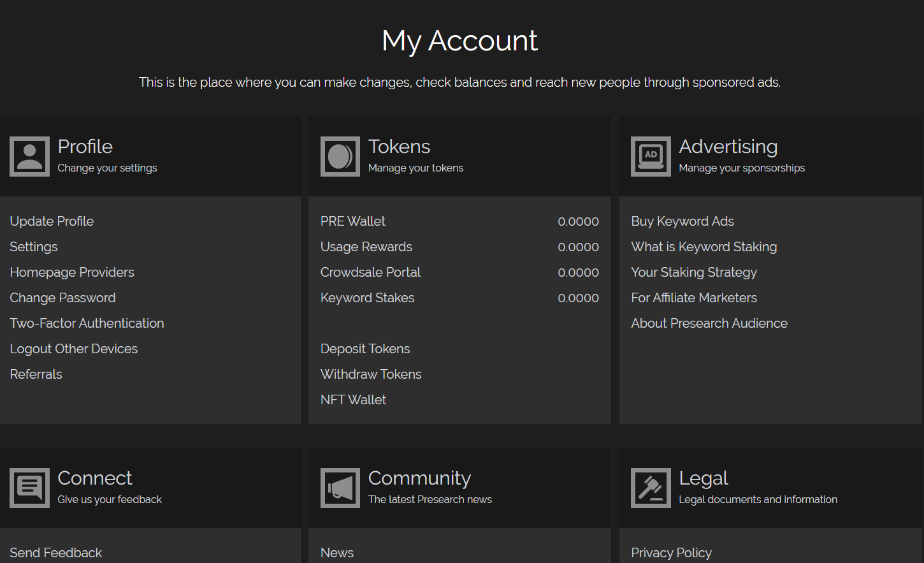Image resolution: width=924 pixels, height=563 pixels.
Task: Click 'Change your settings' subtitle
Action: coord(107,168)
